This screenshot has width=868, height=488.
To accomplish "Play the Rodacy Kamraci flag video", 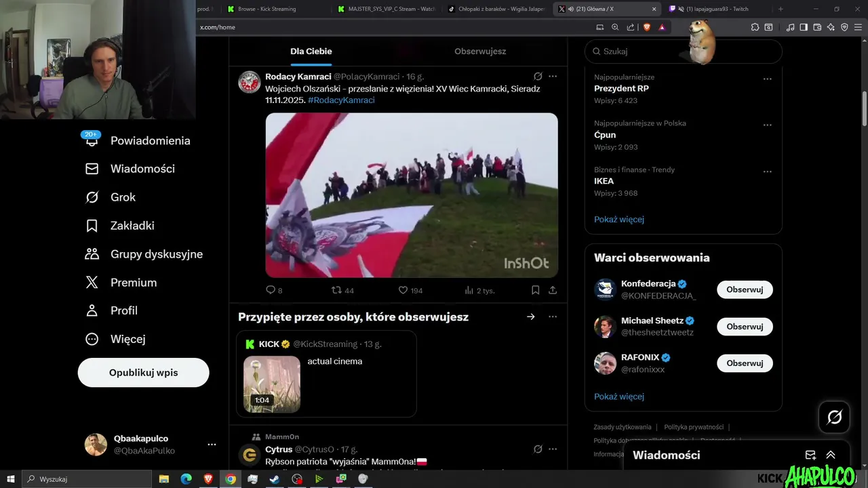I will pos(412,195).
